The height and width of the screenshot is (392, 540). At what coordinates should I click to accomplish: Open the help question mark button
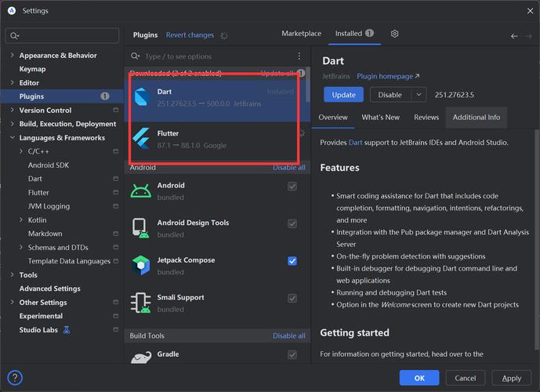[15, 378]
